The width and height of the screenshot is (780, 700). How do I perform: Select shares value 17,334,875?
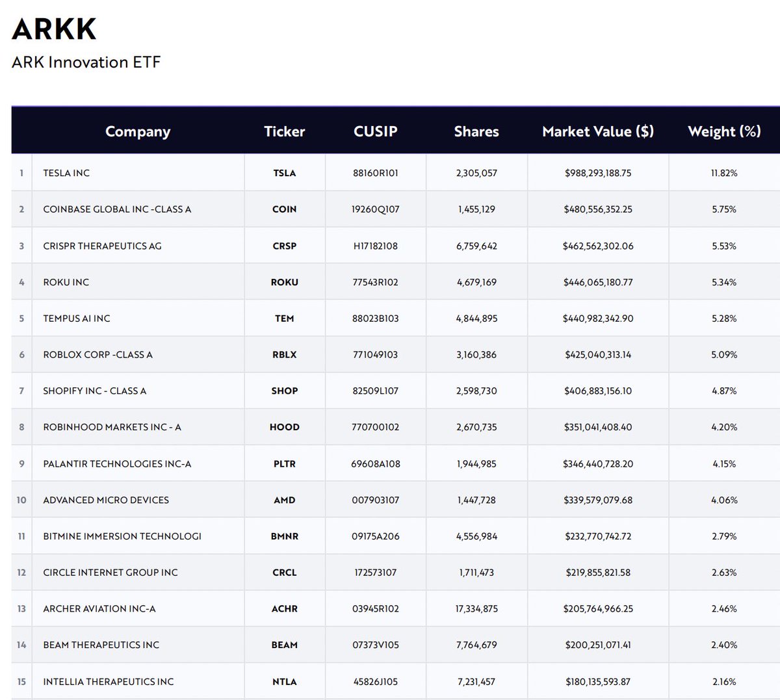[x=476, y=609]
